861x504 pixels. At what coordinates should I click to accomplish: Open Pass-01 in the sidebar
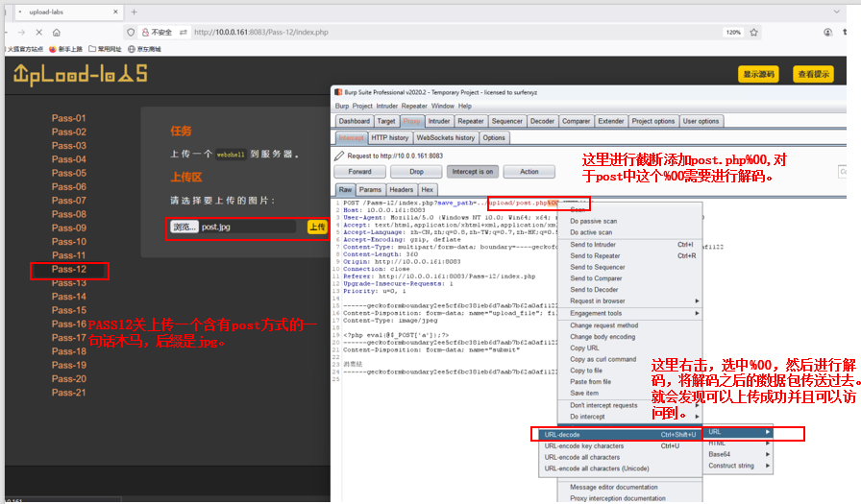(x=68, y=118)
